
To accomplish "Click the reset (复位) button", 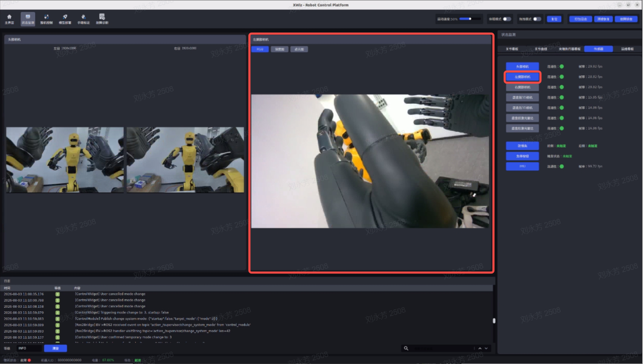I will click(554, 19).
